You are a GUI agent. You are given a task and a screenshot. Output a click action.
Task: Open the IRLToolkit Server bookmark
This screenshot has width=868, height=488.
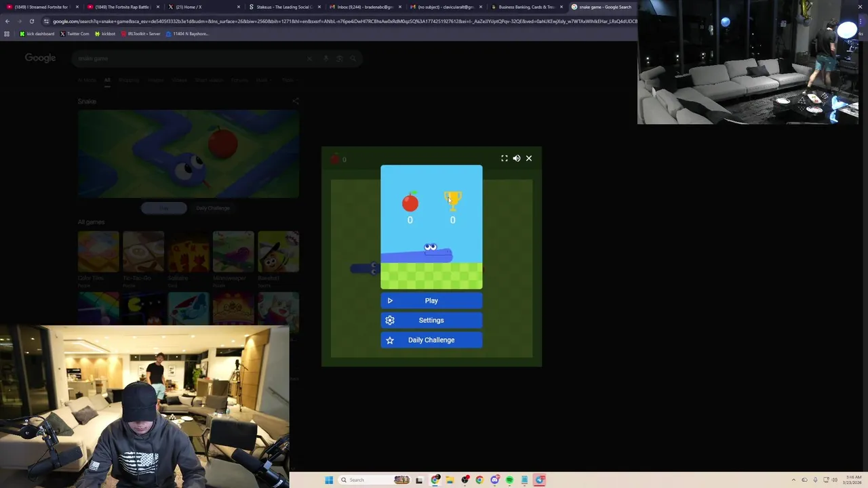pyautogui.click(x=141, y=34)
